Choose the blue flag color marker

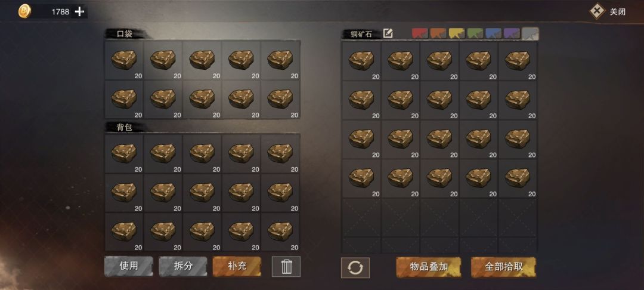pyautogui.click(x=493, y=33)
